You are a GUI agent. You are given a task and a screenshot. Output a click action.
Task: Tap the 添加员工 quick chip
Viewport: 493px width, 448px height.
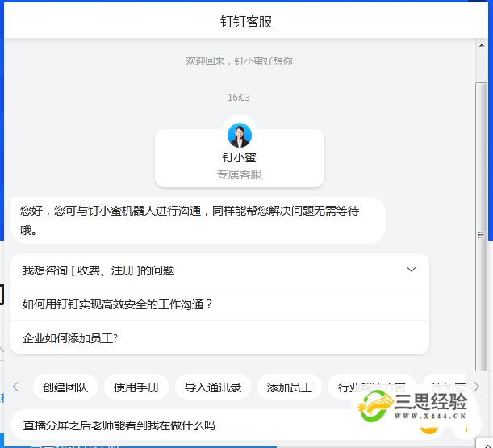[289, 387]
